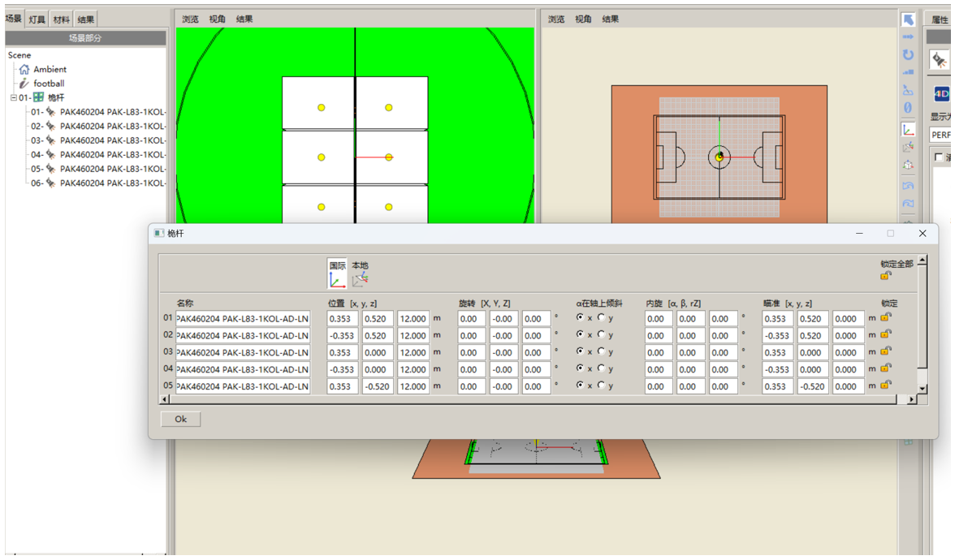Click the blue 4D icon in properties panel

coord(941,94)
